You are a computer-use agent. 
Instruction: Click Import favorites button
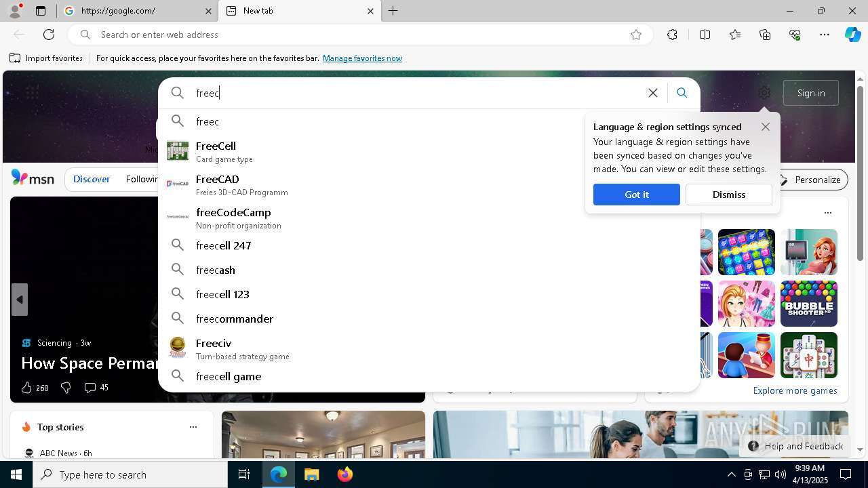(x=46, y=58)
